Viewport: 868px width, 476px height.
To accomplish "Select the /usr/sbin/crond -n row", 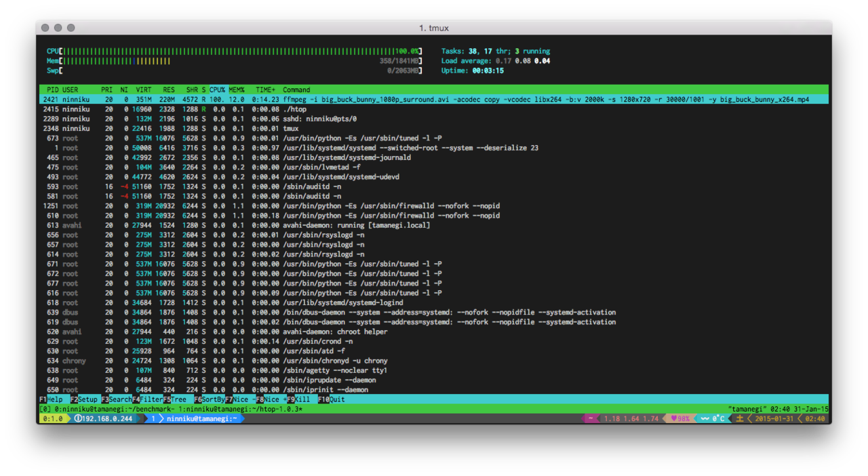I will (434, 341).
